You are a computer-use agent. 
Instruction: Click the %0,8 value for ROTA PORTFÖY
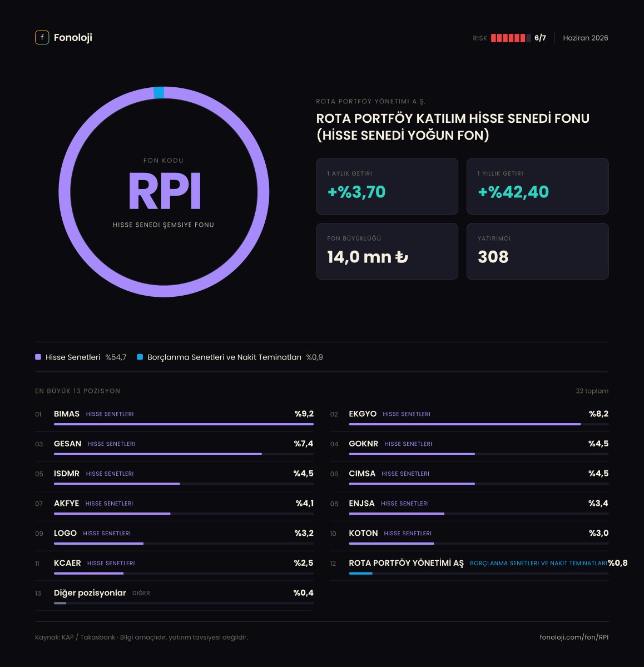[618, 563]
